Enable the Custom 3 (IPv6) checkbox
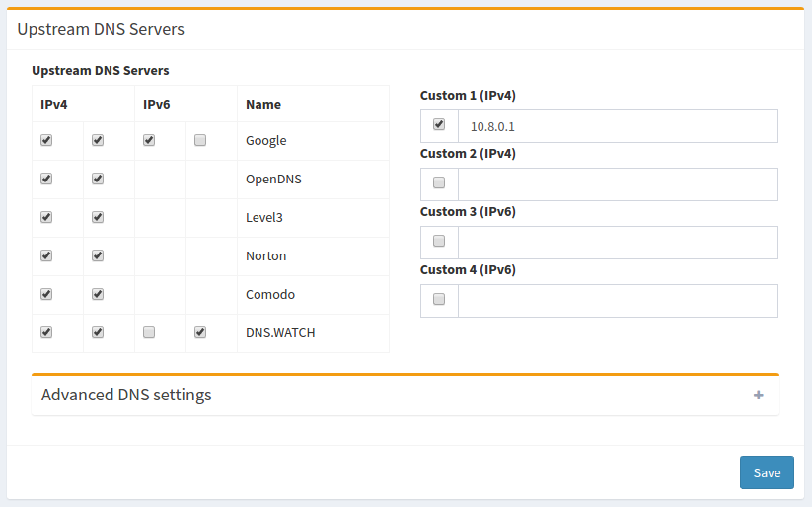812x507 pixels. [x=439, y=242]
